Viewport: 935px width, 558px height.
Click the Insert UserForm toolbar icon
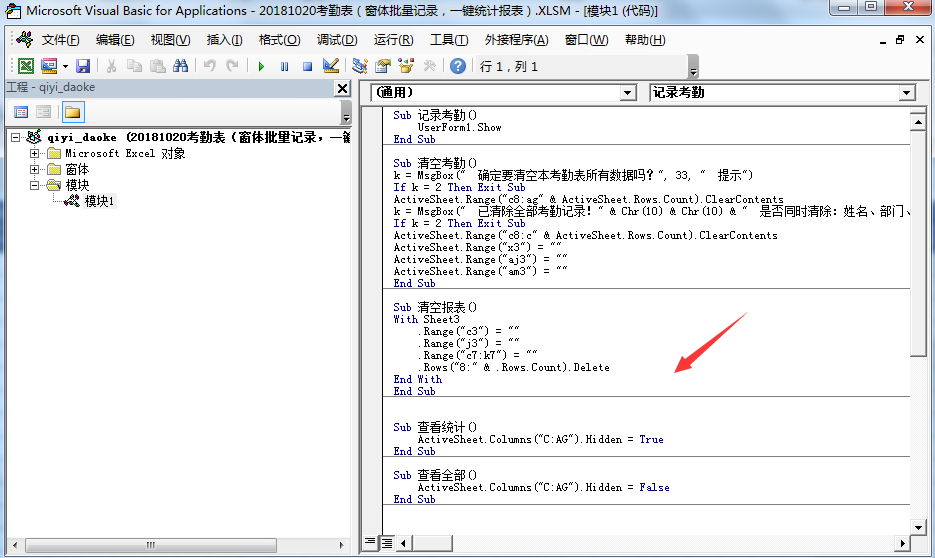(49, 66)
